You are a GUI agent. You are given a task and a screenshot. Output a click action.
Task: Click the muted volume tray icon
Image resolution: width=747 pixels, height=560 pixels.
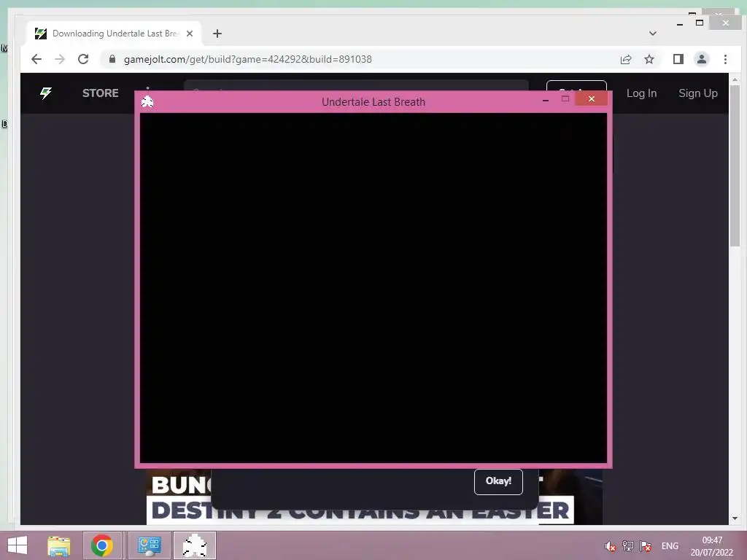[611, 546]
